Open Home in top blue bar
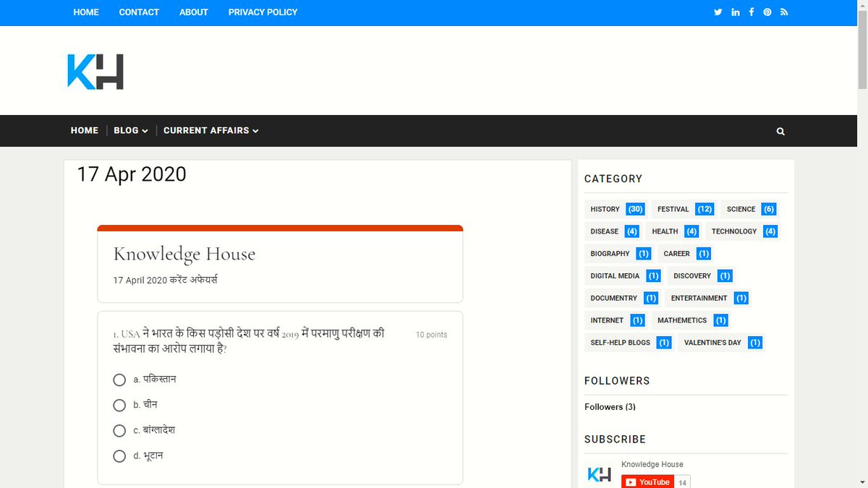 (86, 12)
